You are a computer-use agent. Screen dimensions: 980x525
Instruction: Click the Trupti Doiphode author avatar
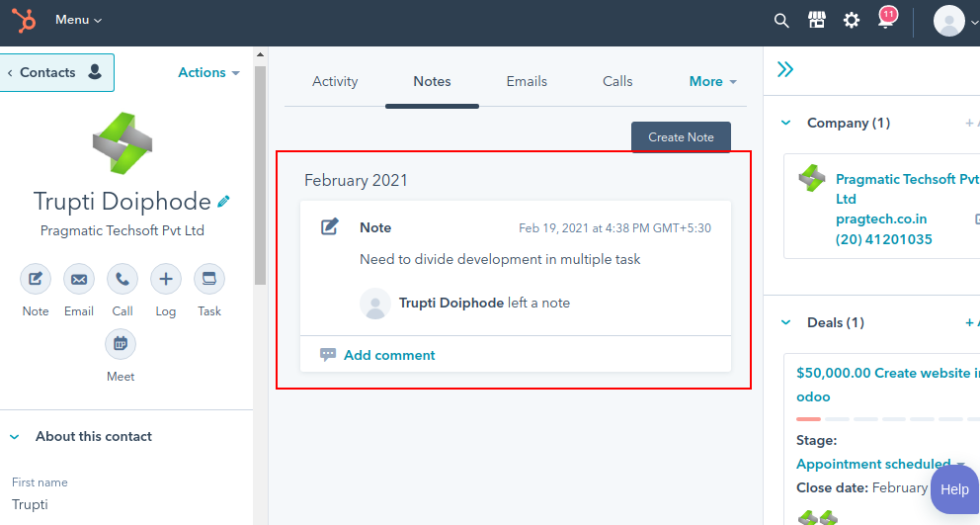375,304
